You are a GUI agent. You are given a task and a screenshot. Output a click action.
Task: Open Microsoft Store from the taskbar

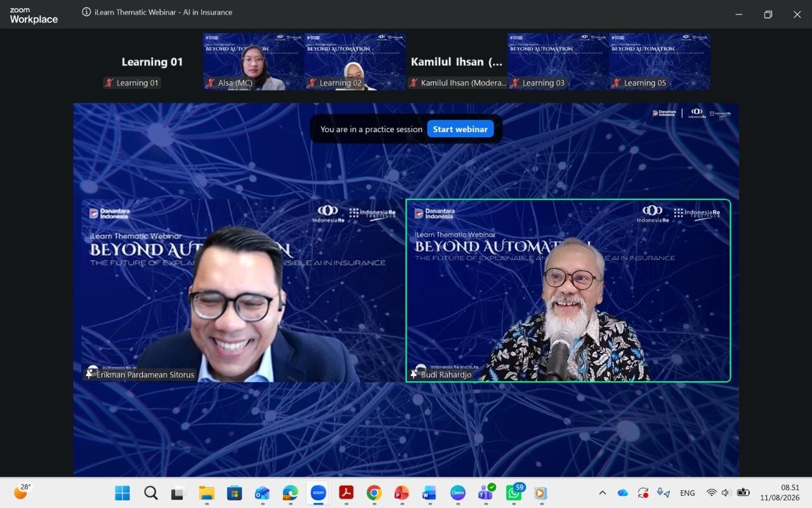pyautogui.click(x=234, y=493)
